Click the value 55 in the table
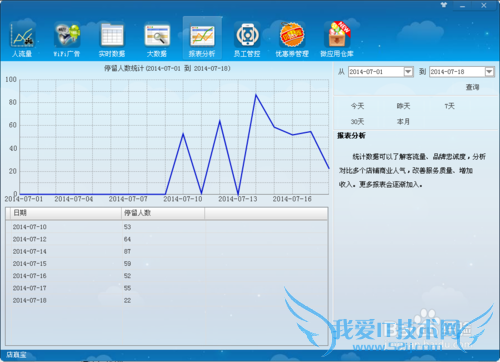This screenshot has height=362, width=500. (127, 288)
